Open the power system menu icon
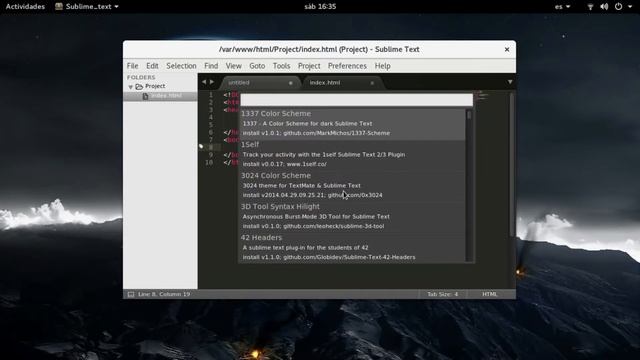640x360 pixels. [619, 7]
